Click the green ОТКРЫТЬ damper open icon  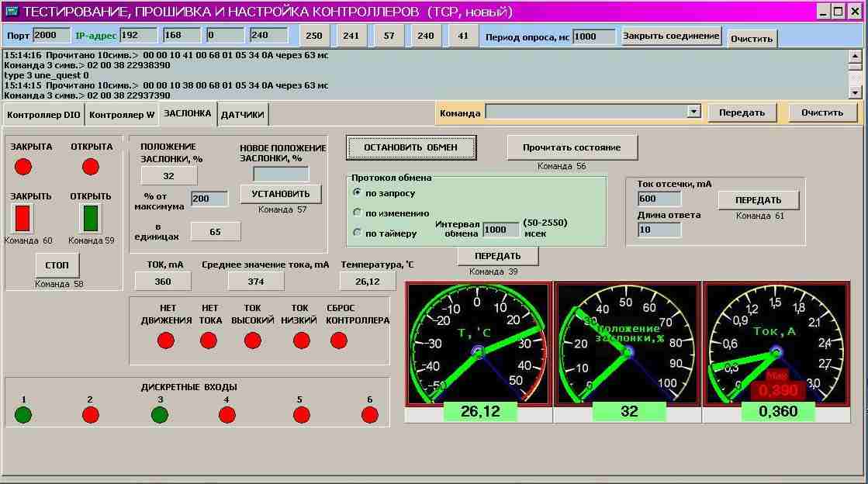[x=91, y=219]
